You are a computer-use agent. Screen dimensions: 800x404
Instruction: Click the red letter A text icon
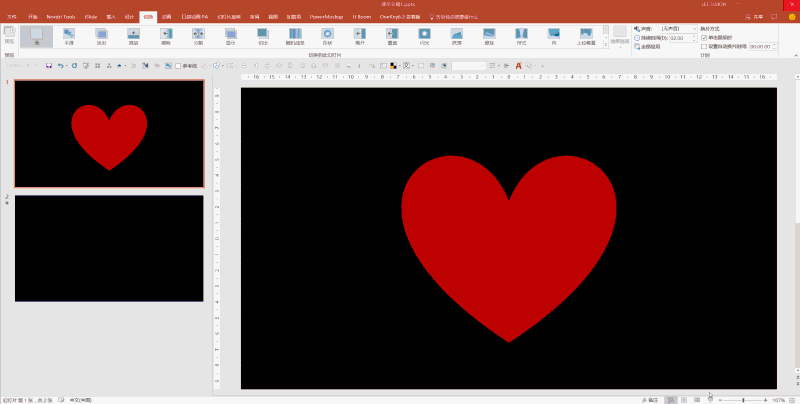pyautogui.click(x=518, y=66)
